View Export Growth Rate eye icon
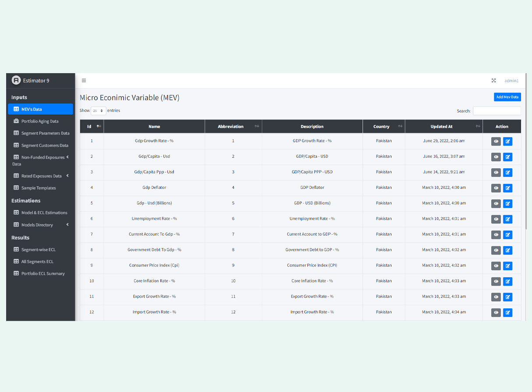The height and width of the screenshot is (392, 532). click(496, 297)
